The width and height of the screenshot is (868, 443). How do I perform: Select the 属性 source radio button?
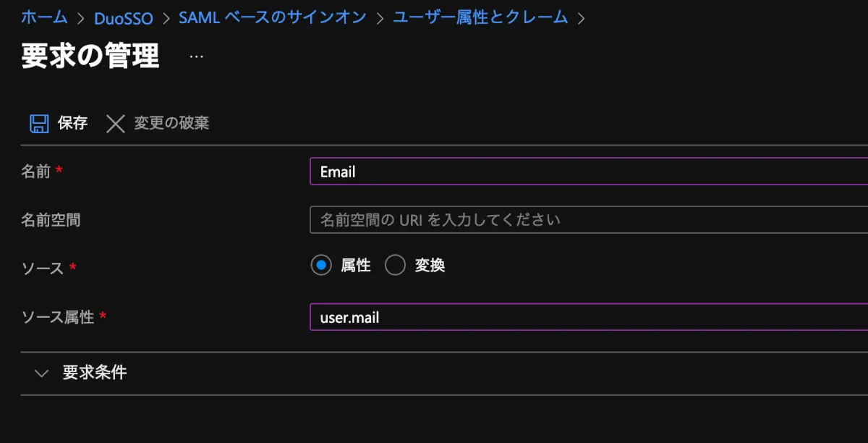point(321,266)
